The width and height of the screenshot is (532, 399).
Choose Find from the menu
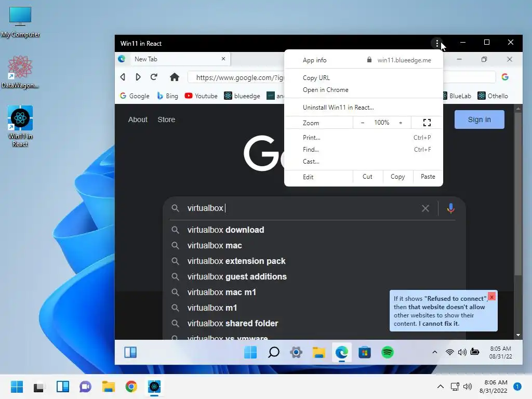363,150
